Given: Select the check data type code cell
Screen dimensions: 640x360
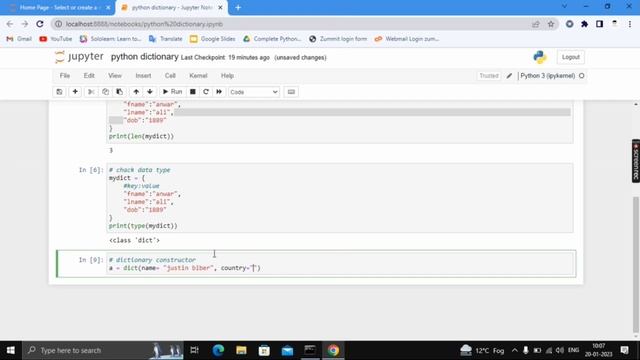Looking at the screenshot, I should click(x=340, y=198).
